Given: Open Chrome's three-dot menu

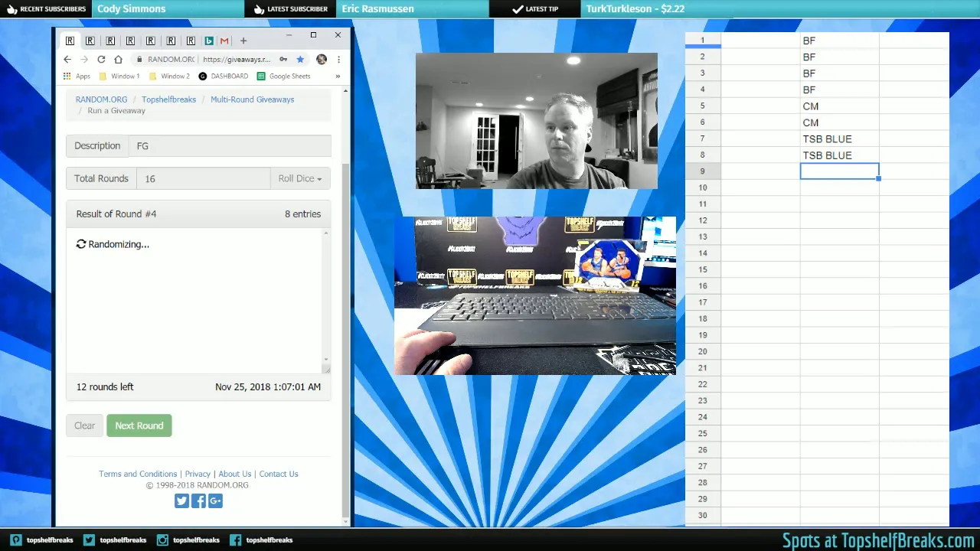Looking at the screenshot, I should pos(338,59).
